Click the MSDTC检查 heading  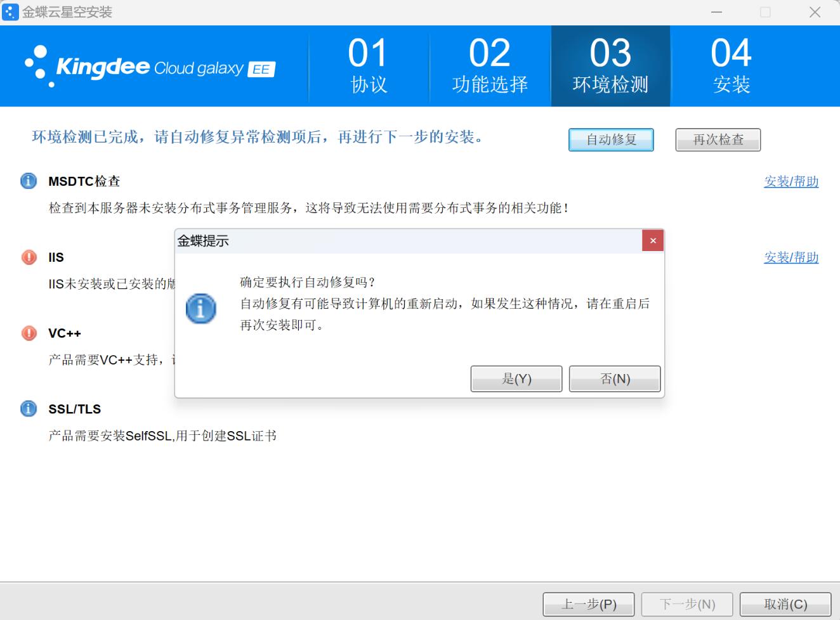pos(84,181)
